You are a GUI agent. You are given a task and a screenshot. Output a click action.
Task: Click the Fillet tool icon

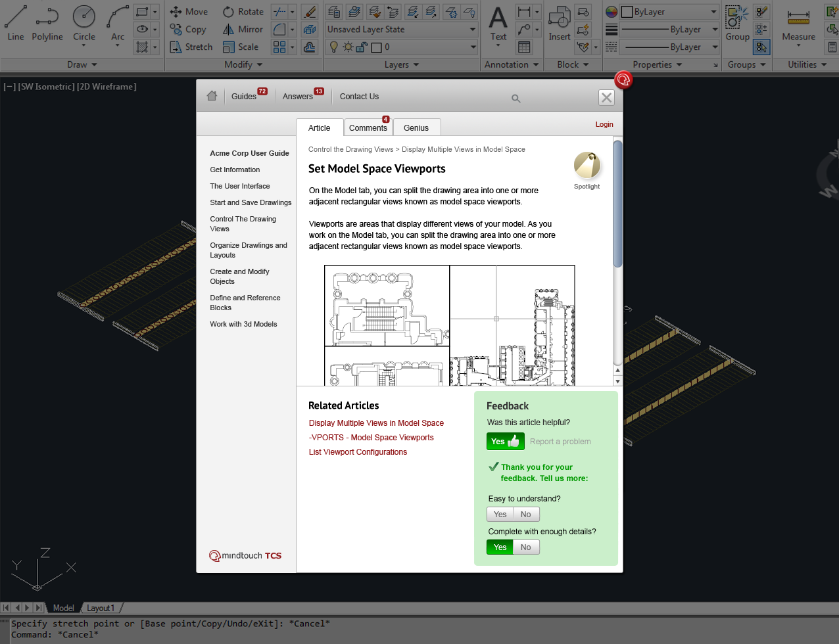(279, 30)
